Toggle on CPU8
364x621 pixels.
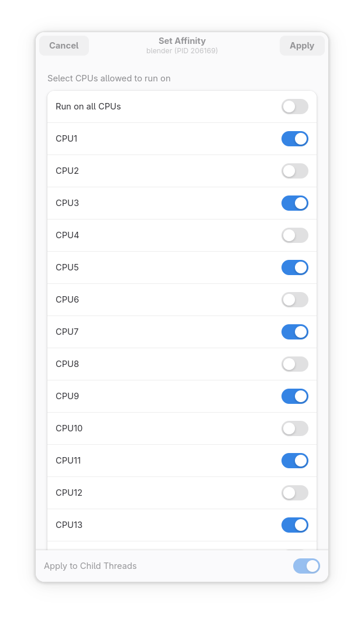(x=294, y=364)
